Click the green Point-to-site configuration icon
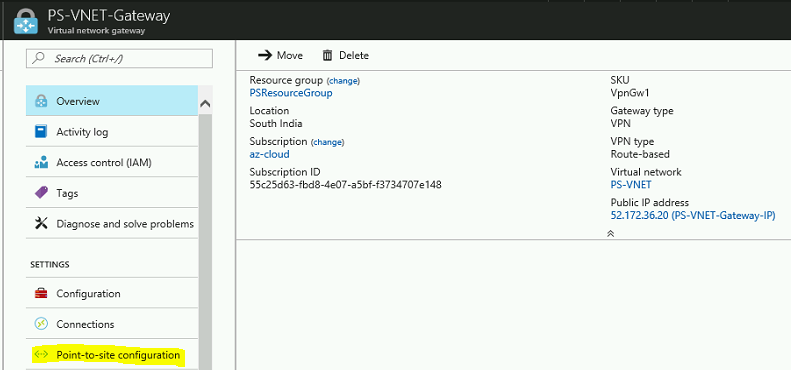The width and height of the screenshot is (791, 370). point(41,355)
